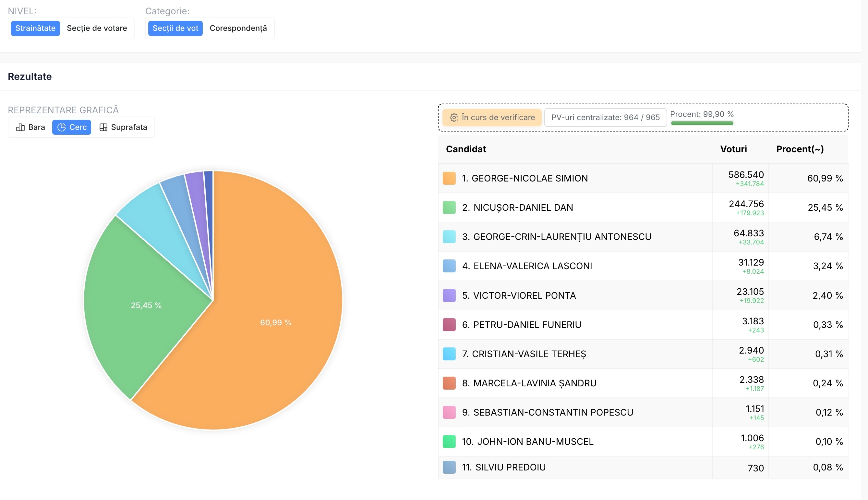Screen dimensions: 868x500
Task: Click the pink swatch for Sebastian-Constantin Popescu
Action: (x=449, y=412)
